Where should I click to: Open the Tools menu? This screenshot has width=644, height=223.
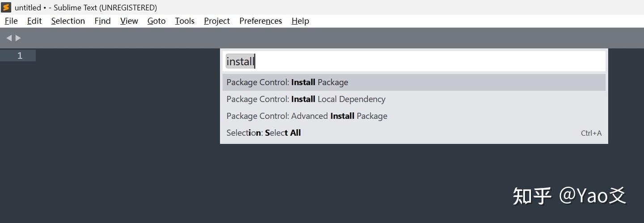pos(185,21)
